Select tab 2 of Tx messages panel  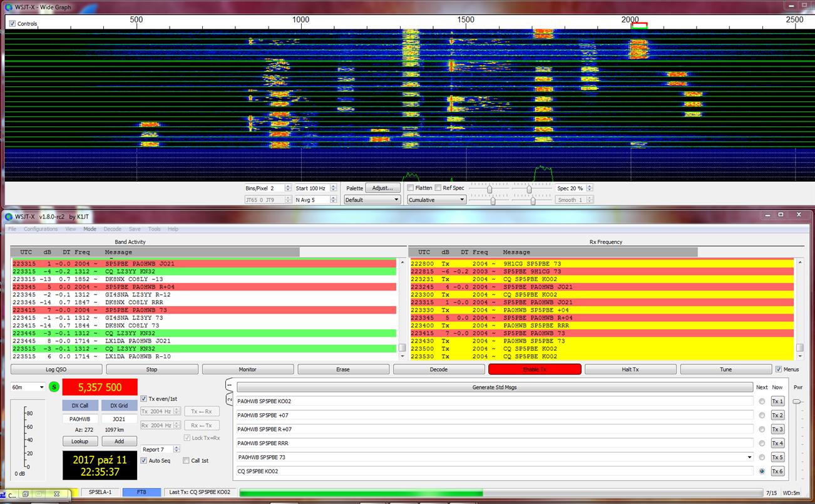(x=229, y=399)
